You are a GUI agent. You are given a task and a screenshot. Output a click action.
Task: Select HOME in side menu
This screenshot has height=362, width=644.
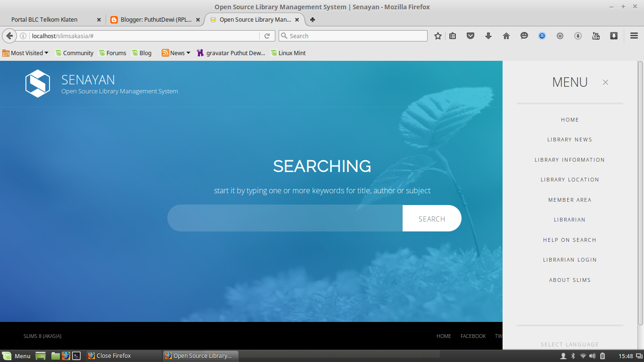point(570,120)
